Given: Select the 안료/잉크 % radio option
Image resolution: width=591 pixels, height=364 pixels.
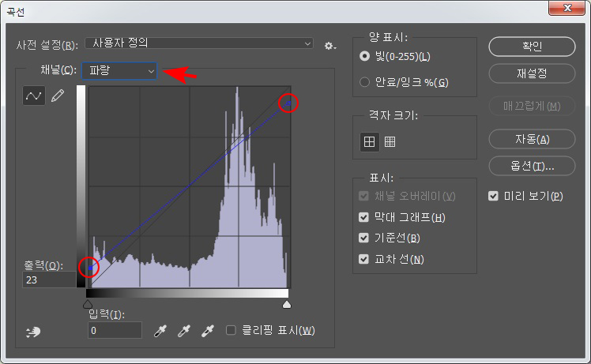Looking at the screenshot, I should click(364, 82).
